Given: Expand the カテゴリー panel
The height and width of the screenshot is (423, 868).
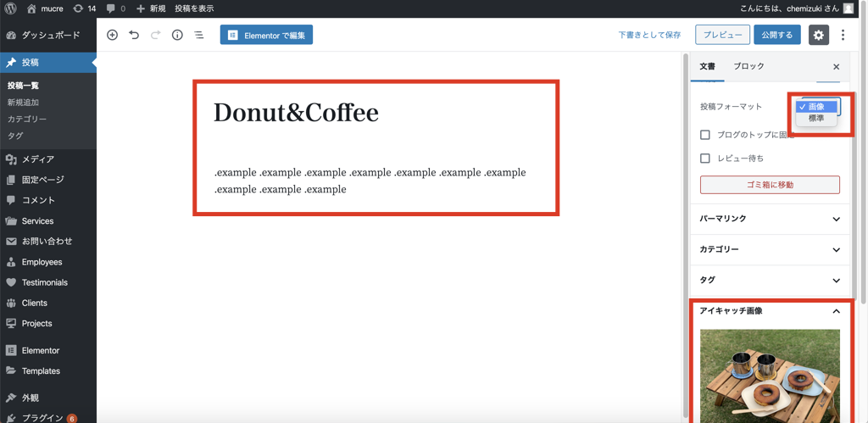Looking at the screenshot, I should (x=770, y=250).
